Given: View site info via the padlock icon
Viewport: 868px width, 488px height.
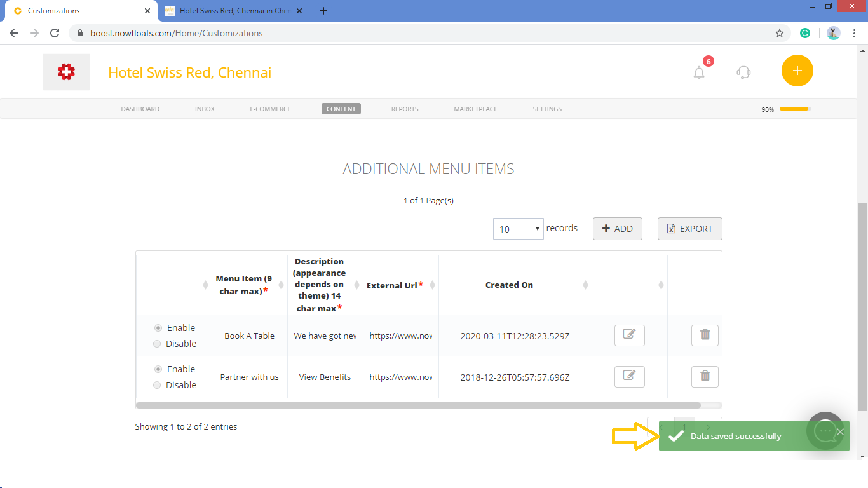Looking at the screenshot, I should coord(80,33).
